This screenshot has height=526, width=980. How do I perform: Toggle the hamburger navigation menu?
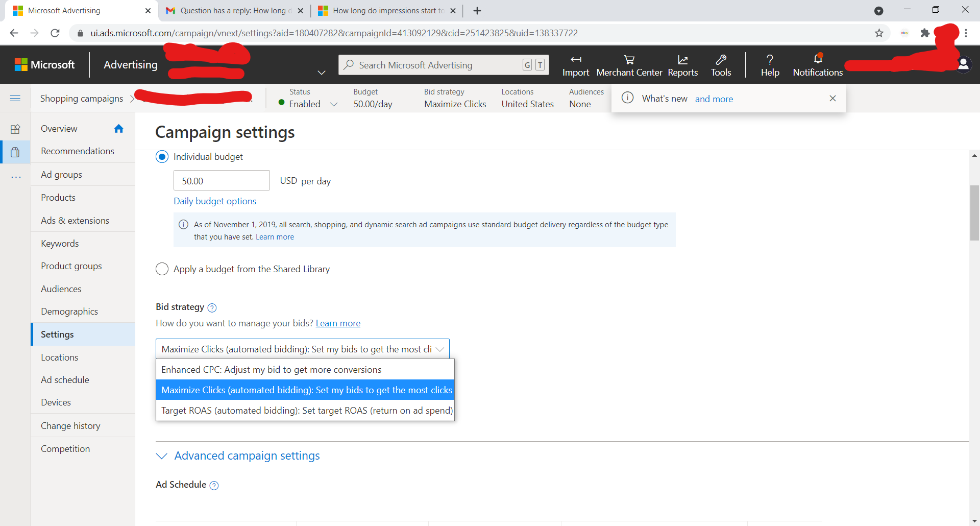pos(15,98)
